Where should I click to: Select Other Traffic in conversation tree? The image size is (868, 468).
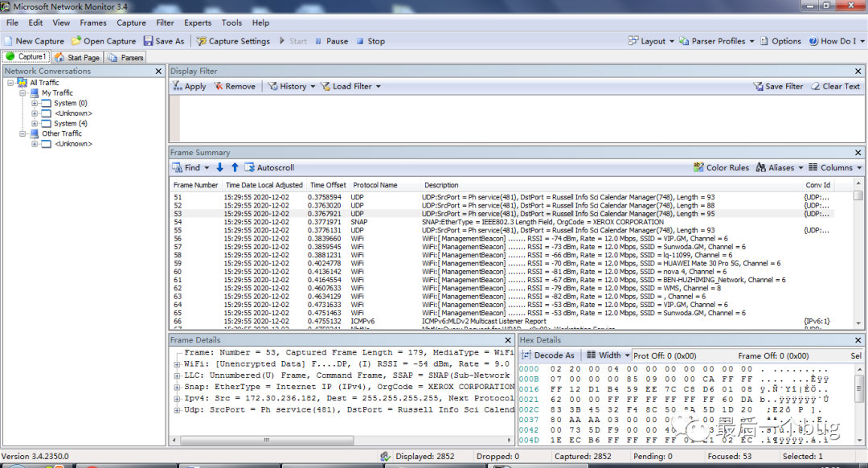pyautogui.click(x=61, y=133)
